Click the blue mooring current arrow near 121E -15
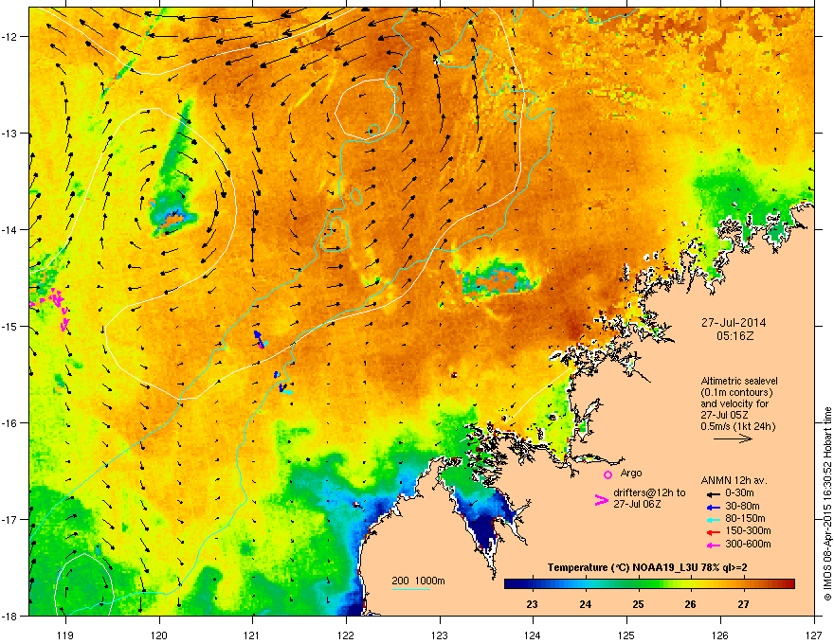The height and width of the screenshot is (644, 834). point(259,338)
